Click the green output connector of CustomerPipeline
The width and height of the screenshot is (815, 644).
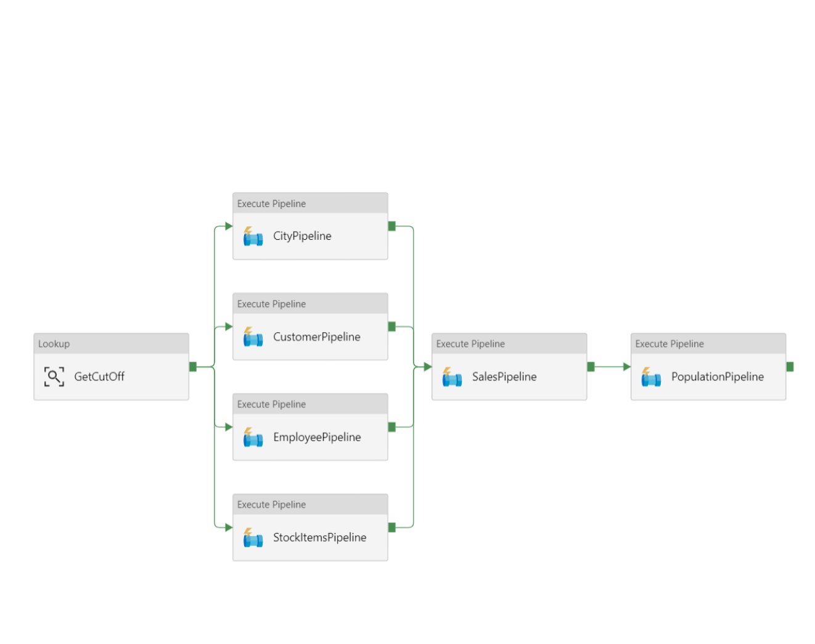[x=392, y=327]
